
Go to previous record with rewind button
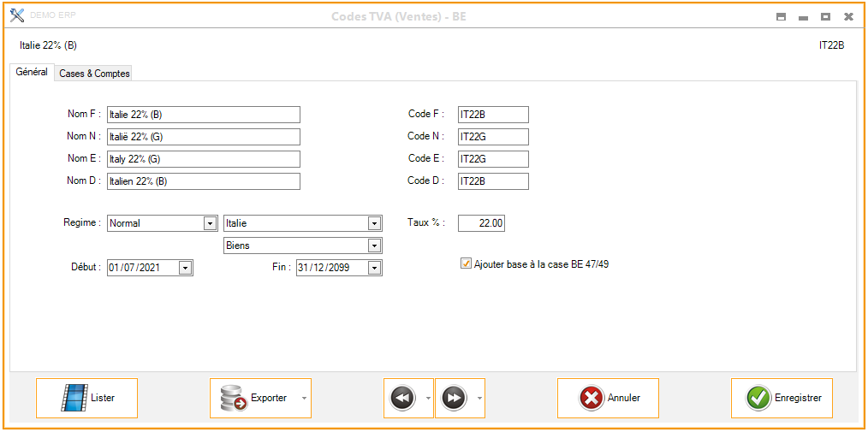[402, 398]
